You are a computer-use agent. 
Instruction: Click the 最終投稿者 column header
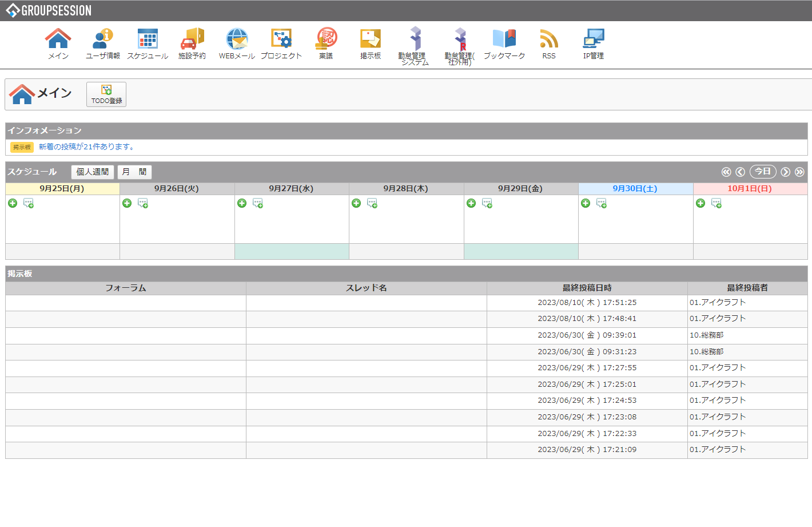coord(747,288)
